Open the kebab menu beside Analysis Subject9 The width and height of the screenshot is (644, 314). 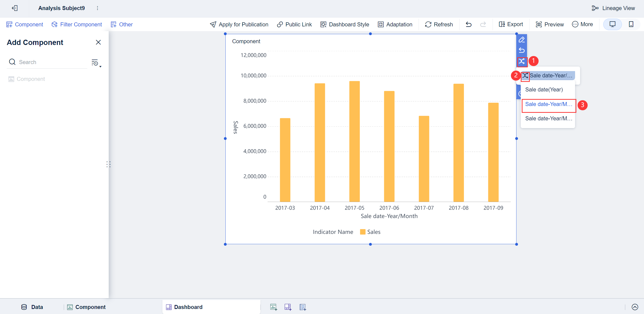(98, 8)
